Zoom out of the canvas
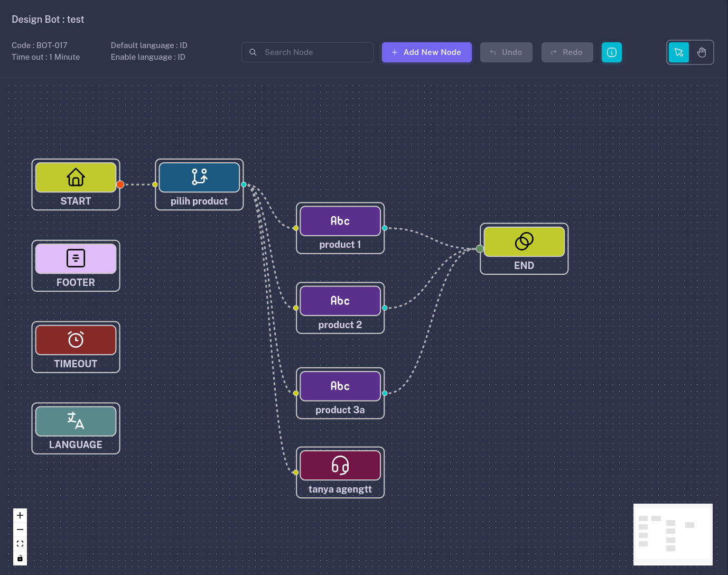Image resolution: width=728 pixels, height=575 pixels. 20,530
